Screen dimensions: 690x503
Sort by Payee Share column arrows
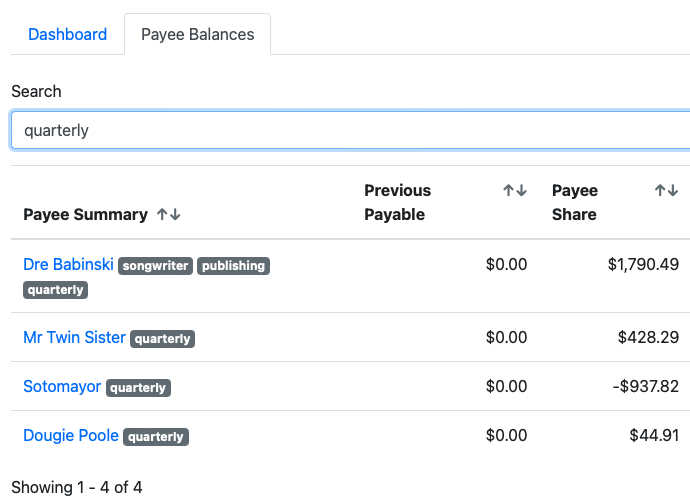click(666, 190)
